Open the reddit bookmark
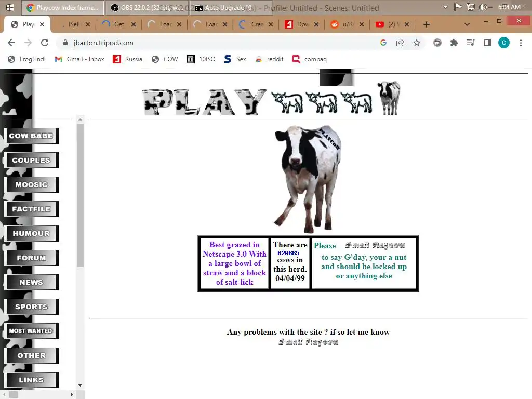Screen dimensions: 532x399 [x=270, y=59]
